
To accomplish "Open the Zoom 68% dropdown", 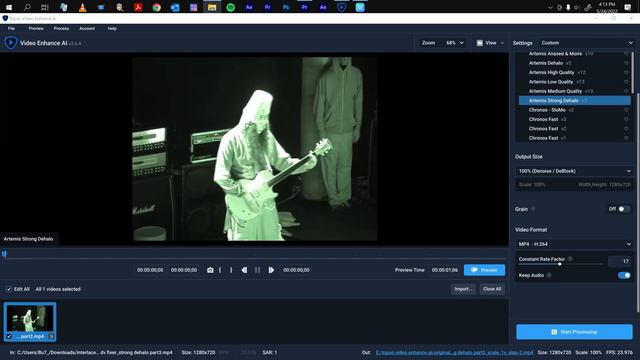I will [455, 43].
